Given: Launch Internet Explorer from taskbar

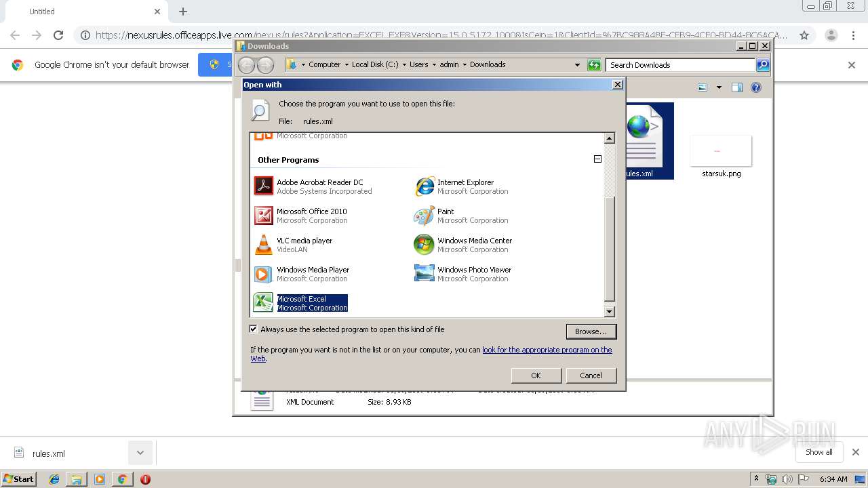Looking at the screenshot, I should (x=54, y=479).
